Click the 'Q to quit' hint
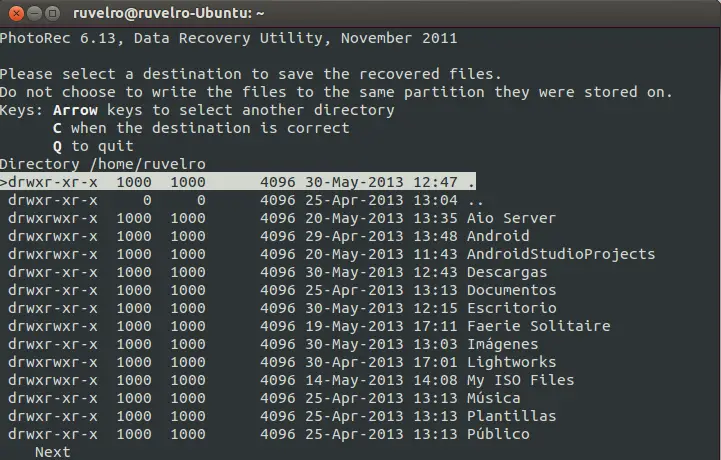The image size is (721, 460). (x=93, y=146)
